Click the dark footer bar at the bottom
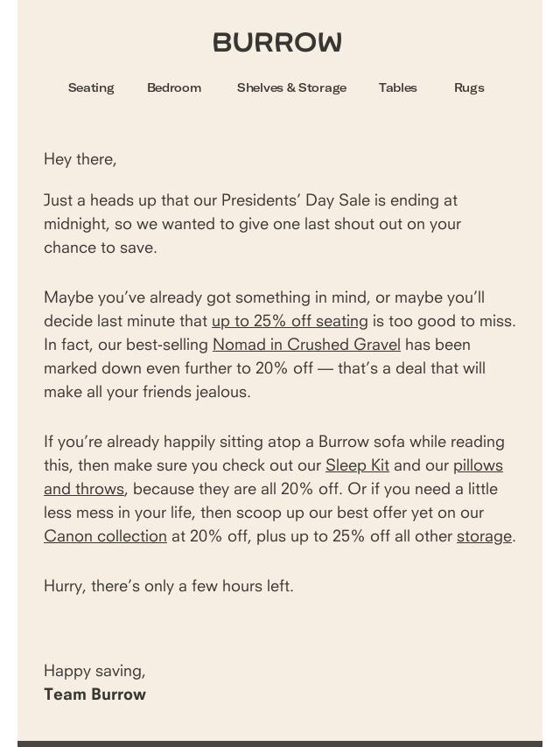 pos(280,744)
